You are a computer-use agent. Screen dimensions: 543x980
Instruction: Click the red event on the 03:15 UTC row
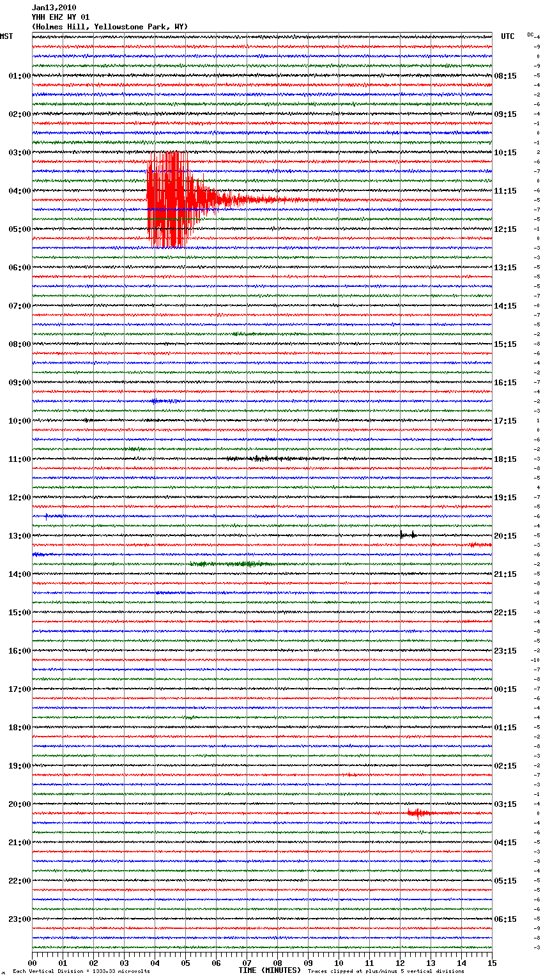(418, 813)
